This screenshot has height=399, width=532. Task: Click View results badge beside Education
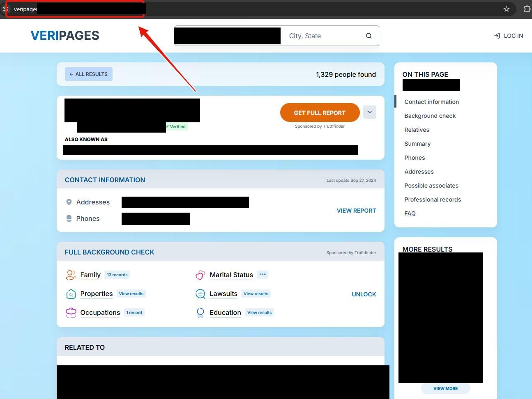(x=259, y=313)
